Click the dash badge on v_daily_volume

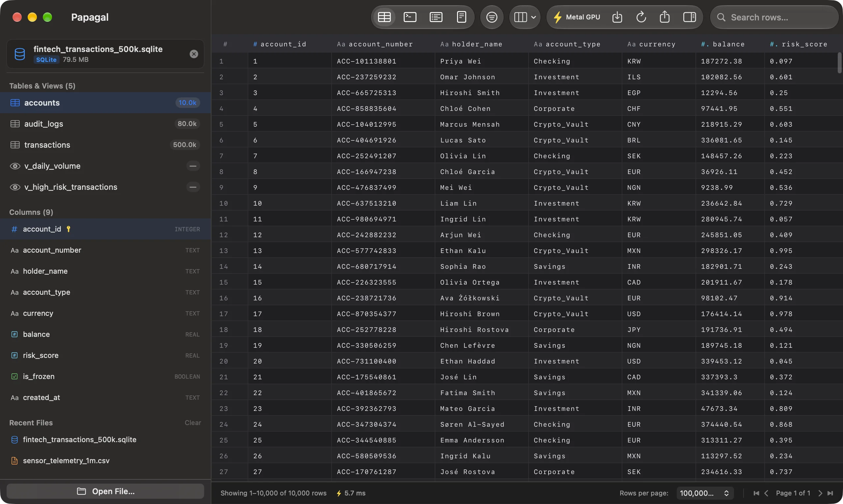click(193, 166)
